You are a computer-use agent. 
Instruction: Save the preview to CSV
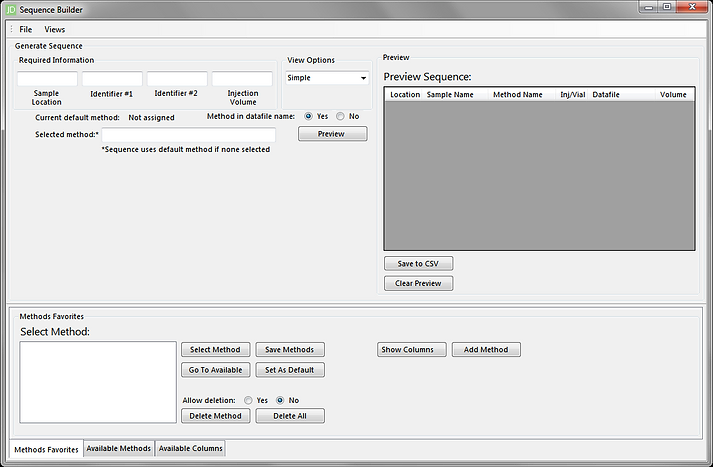click(418, 264)
